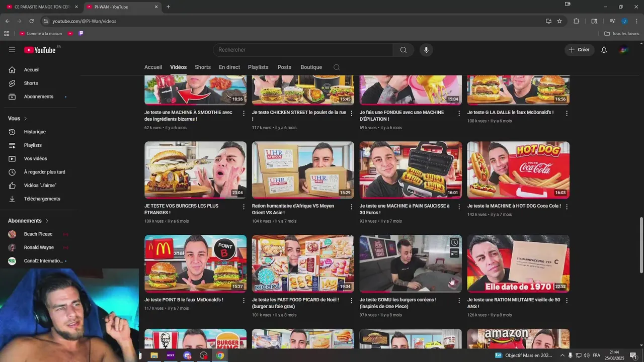Screen dimensions: 644x362
Task: Add GOMU video to queue icon
Action: 454,253
